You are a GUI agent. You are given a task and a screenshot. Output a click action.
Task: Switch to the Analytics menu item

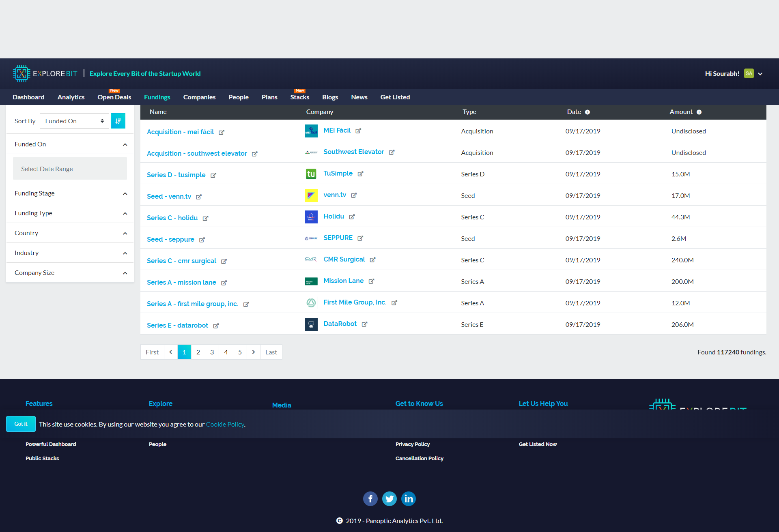click(71, 97)
